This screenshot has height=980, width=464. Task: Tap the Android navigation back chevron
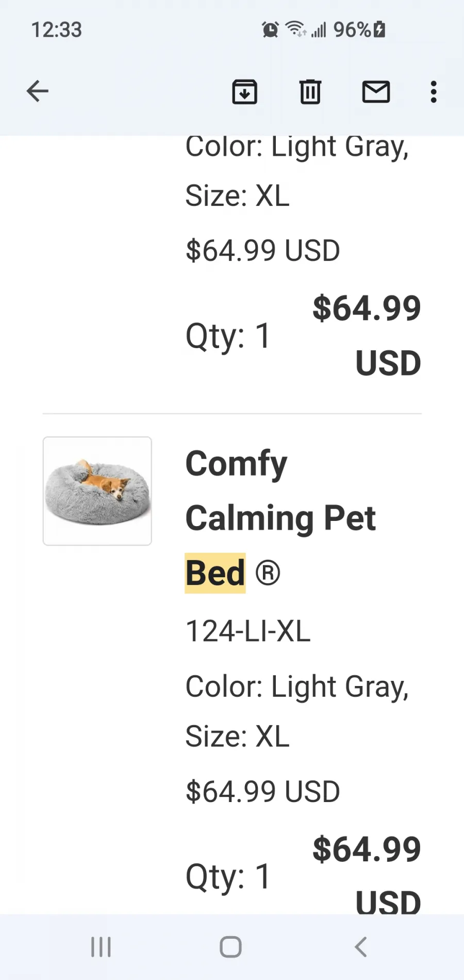(x=361, y=947)
